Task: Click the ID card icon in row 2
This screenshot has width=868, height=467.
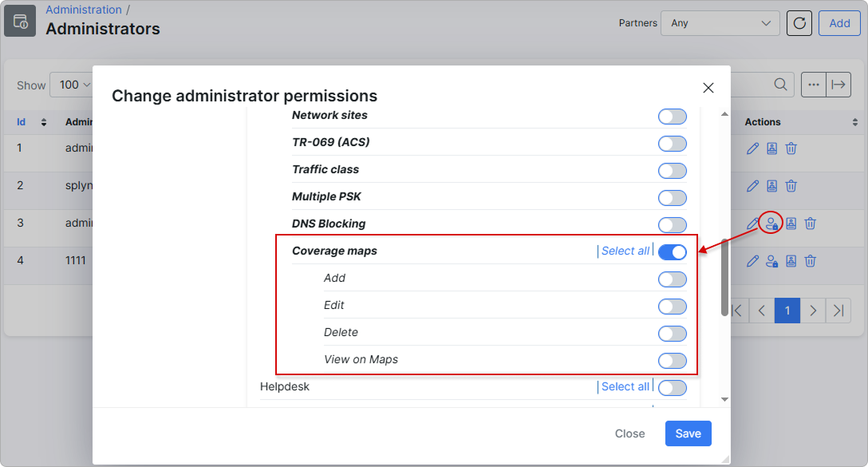Action: pos(771,186)
